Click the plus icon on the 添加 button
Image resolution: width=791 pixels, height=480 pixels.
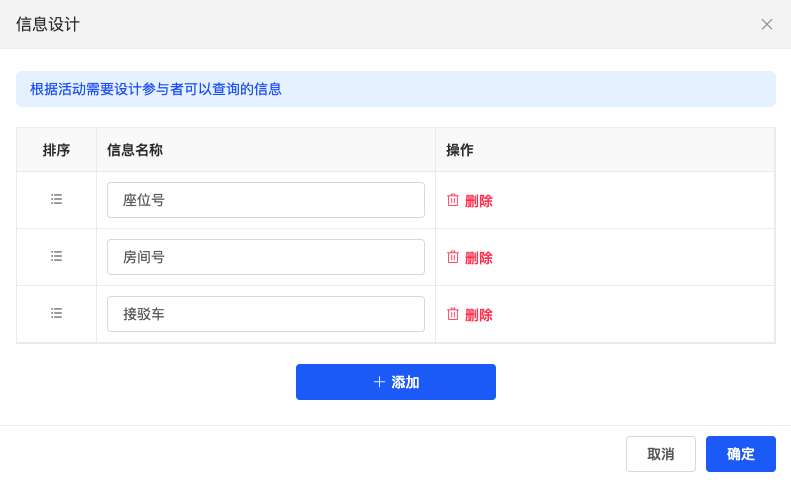379,382
